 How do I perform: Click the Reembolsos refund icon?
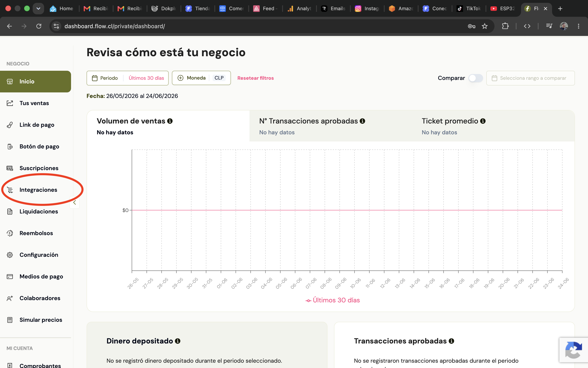10,233
